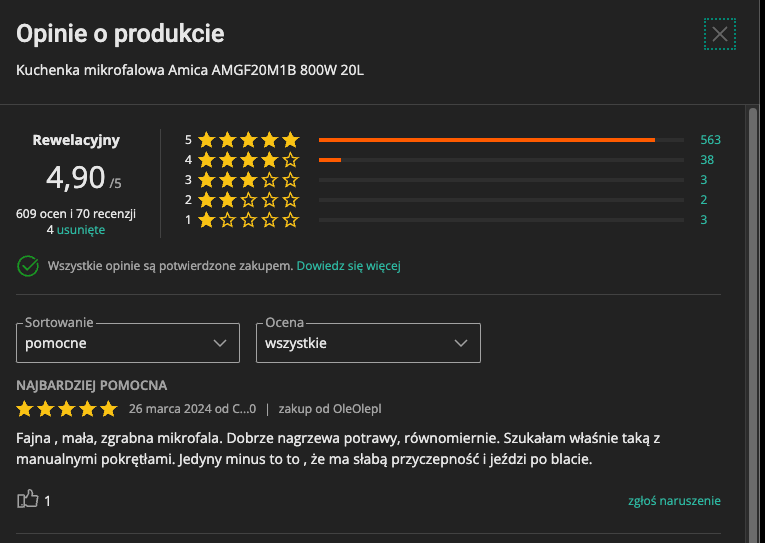Click the review's five gold stars

[67, 409]
